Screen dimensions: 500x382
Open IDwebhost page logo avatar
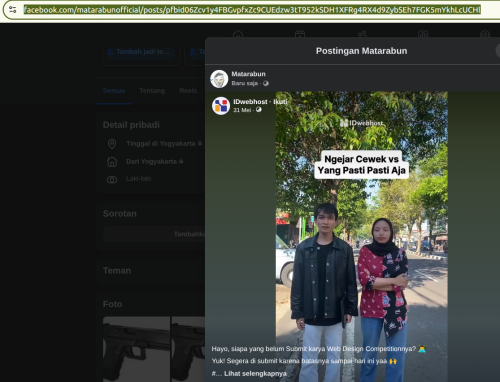[x=221, y=106]
